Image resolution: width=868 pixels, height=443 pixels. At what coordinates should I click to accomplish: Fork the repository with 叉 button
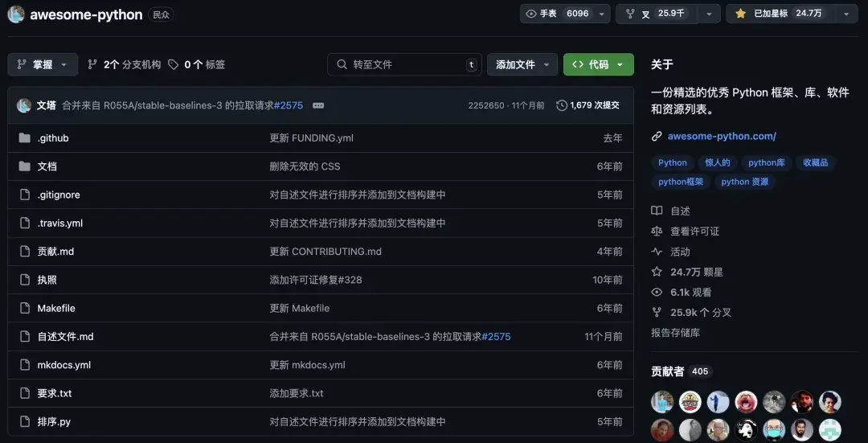point(657,14)
